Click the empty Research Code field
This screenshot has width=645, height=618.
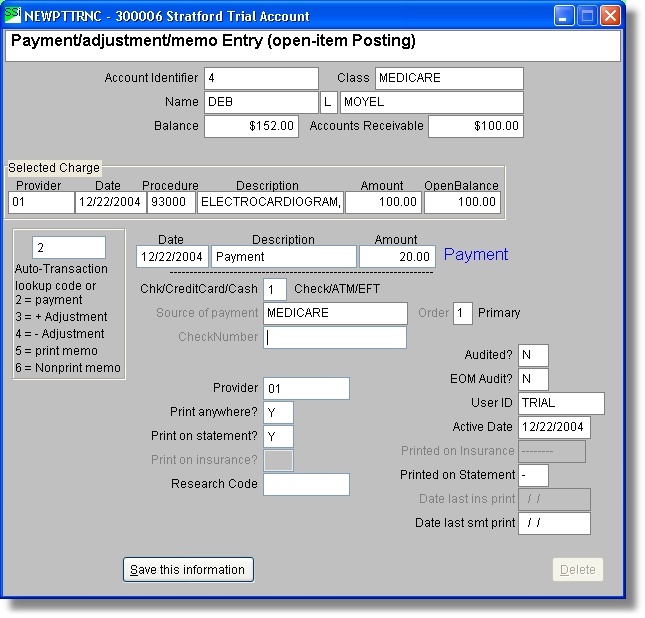click(x=306, y=484)
